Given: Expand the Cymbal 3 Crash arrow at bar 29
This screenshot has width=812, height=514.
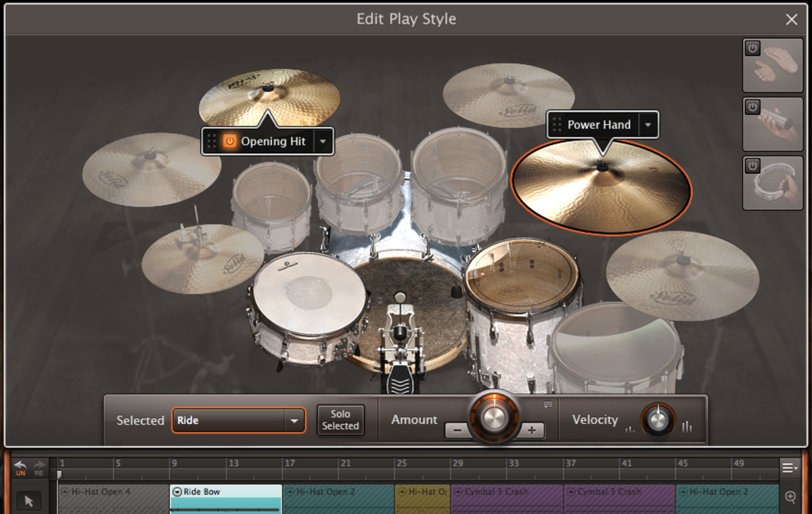Looking at the screenshot, I should pyautogui.click(x=458, y=492).
